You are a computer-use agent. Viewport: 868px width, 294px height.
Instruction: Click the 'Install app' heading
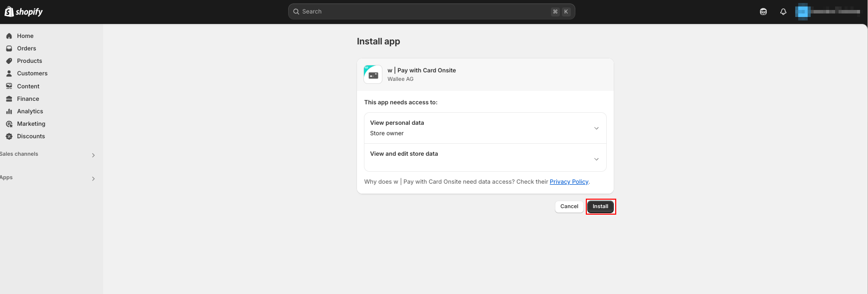pos(378,41)
